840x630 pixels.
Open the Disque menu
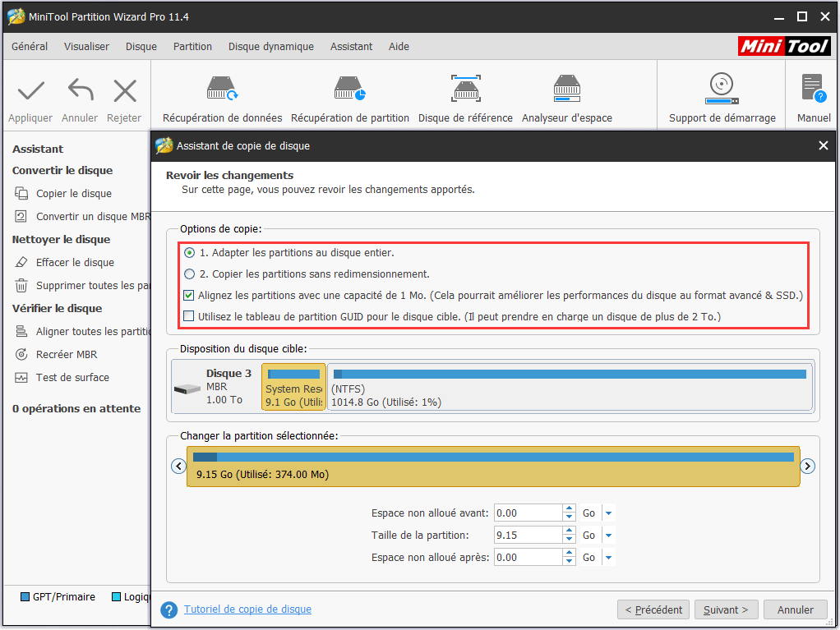[141, 47]
